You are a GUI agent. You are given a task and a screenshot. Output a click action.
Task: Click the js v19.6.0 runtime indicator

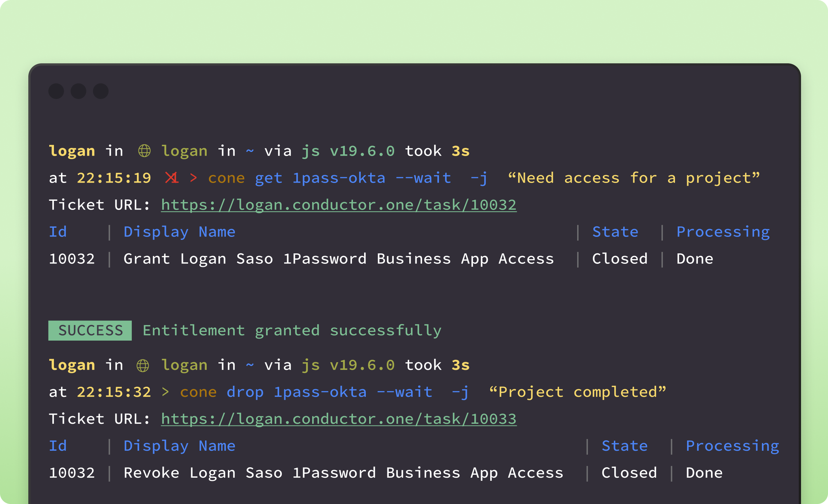point(348,151)
